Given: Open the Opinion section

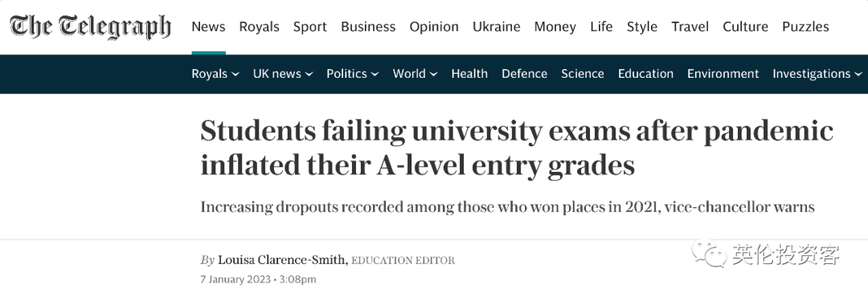Looking at the screenshot, I should pyautogui.click(x=434, y=26).
